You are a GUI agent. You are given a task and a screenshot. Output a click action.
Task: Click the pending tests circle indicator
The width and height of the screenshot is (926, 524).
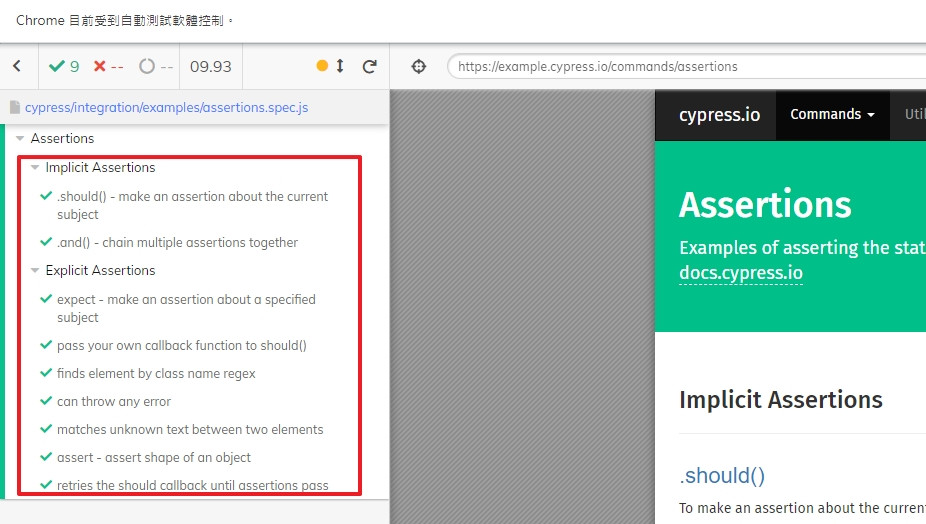156,66
